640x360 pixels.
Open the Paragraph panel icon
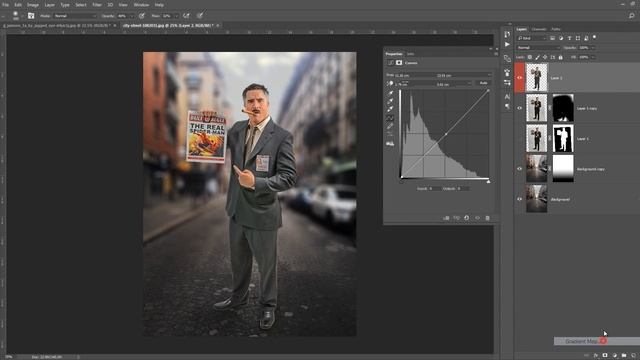pyautogui.click(x=507, y=106)
